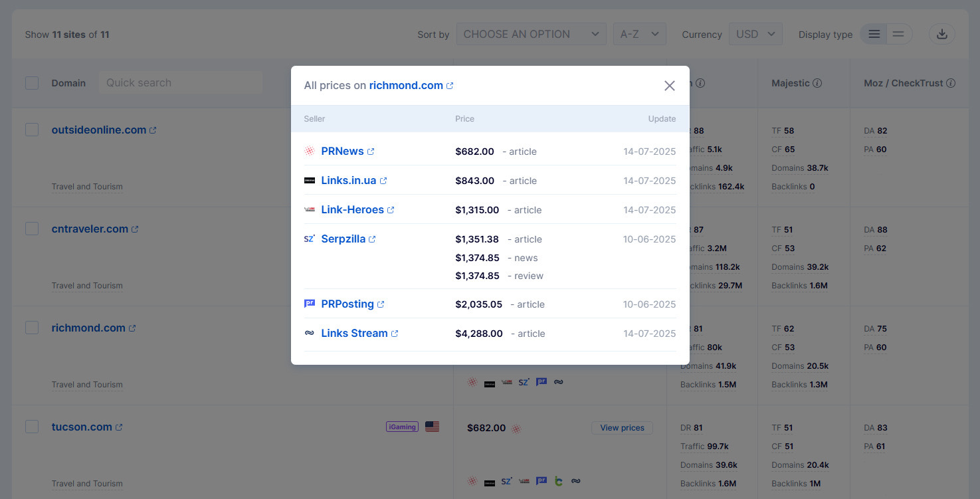This screenshot has width=980, height=499.
Task: Click green IC seller icon in tucson.com row
Action: [x=559, y=481]
